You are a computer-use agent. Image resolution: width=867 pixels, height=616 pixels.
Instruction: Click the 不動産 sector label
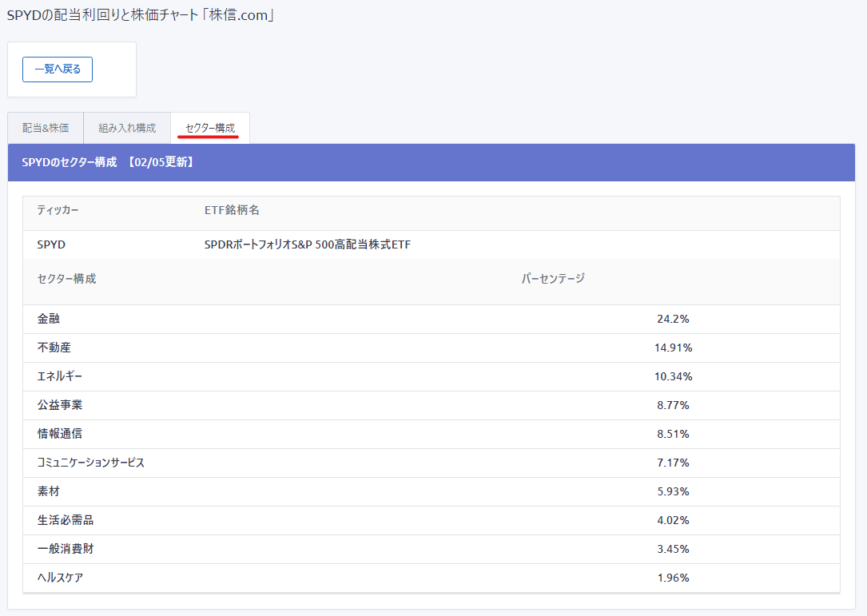[x=54, y=348]
